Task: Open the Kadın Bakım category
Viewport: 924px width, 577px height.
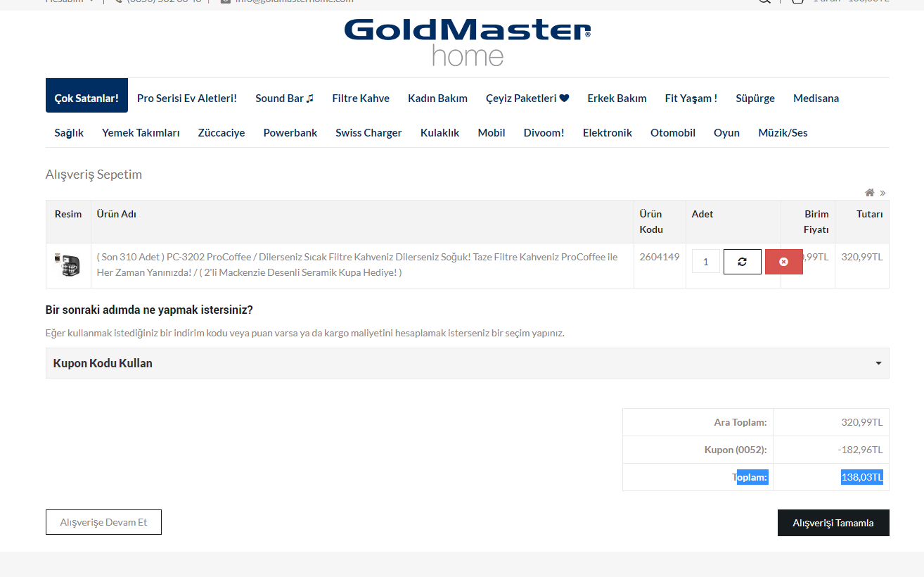Action: (437, 98)
